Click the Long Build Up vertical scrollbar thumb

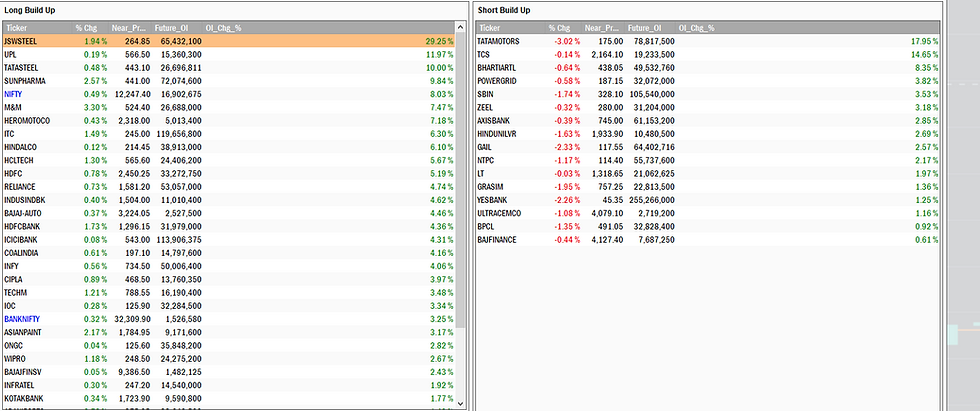(x=461, y=181)
